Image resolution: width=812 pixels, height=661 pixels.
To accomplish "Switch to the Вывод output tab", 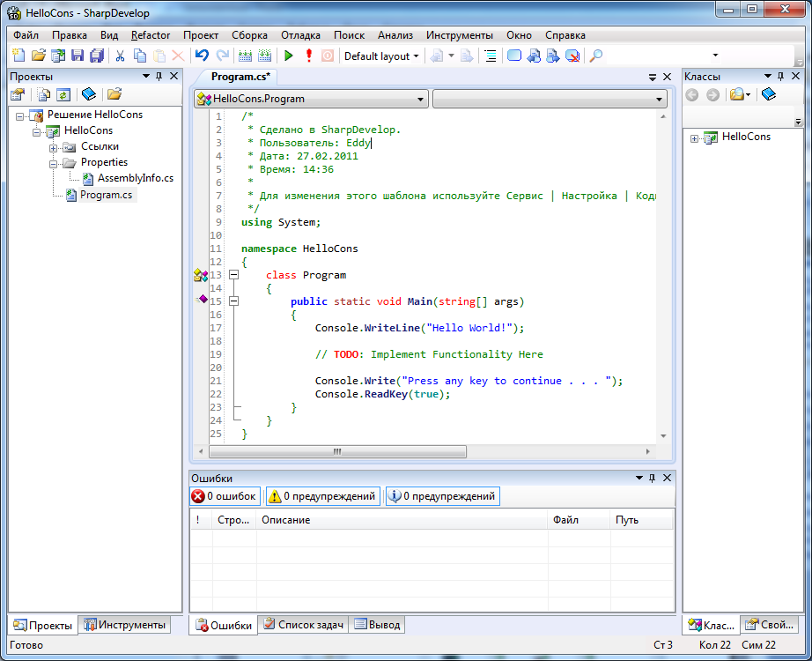I will point(377,625).
